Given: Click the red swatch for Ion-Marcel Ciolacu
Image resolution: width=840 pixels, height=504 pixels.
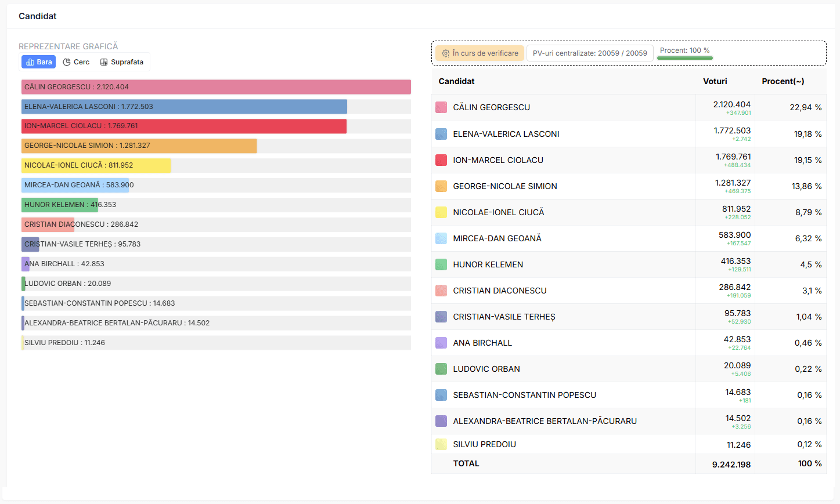Looking at the screenshot, I should tap(441, 160).
